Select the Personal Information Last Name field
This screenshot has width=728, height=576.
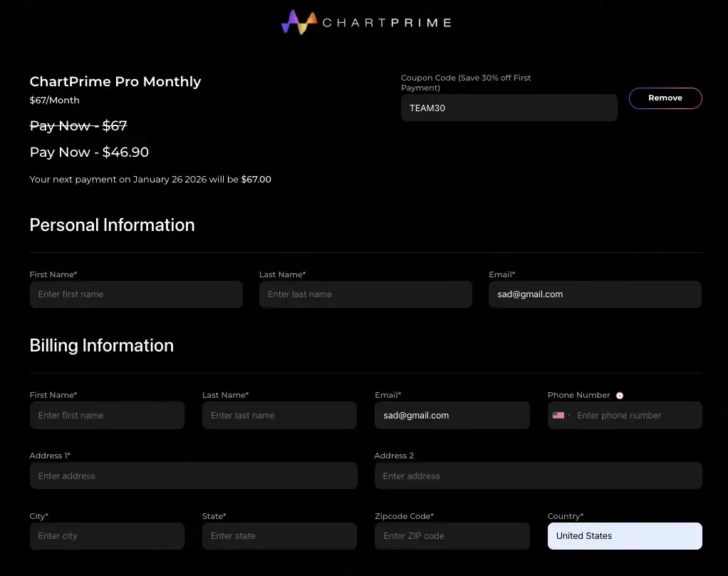point(365,294)
